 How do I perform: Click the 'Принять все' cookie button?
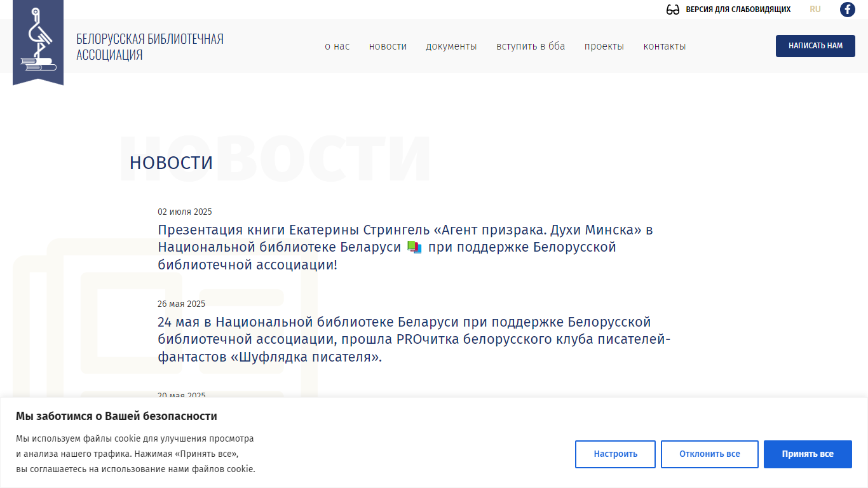click(x=808, y=454)
